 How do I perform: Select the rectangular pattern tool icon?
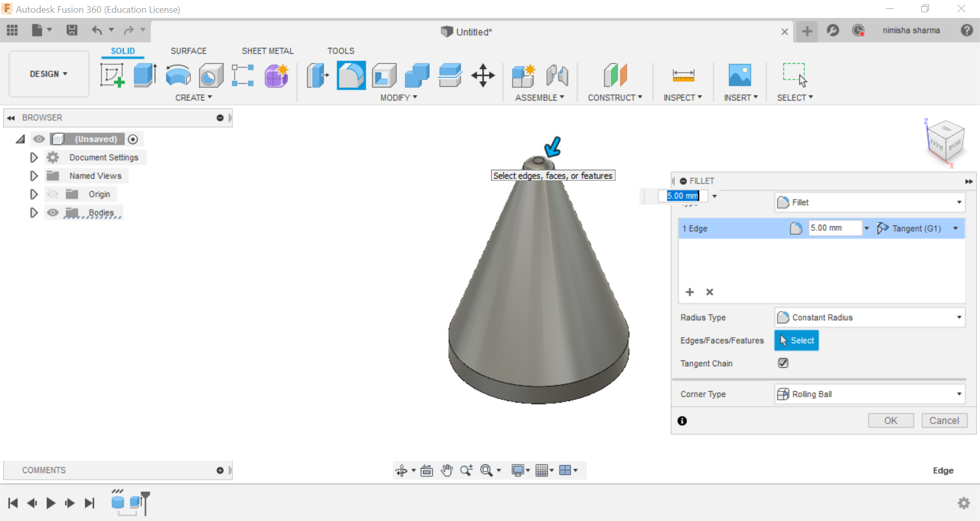pos(243,75)
